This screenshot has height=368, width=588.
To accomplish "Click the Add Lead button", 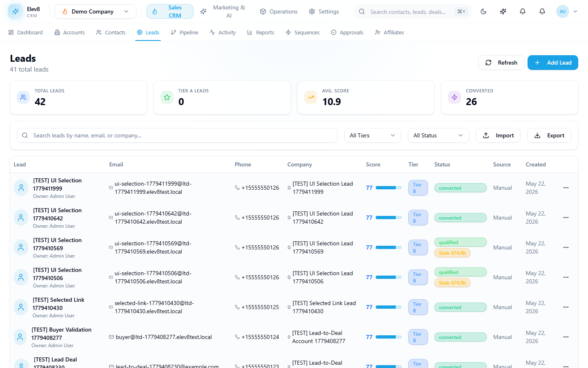I will pos(553,63).
